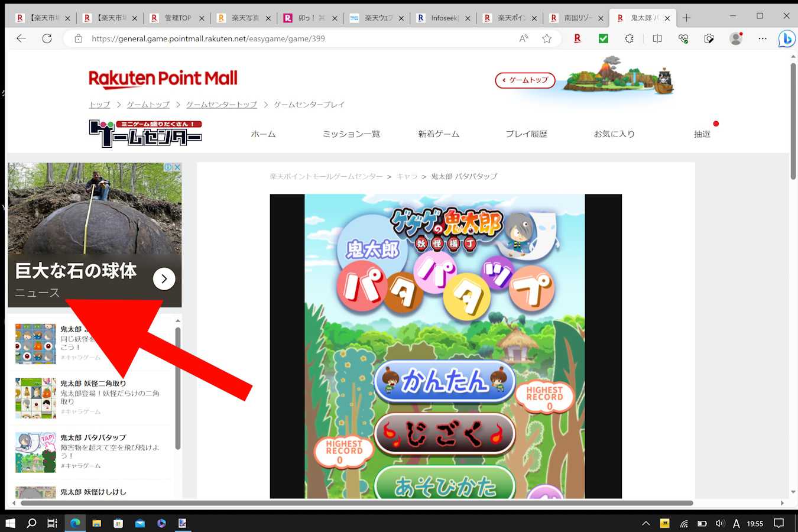This screenshot has width=798, height=532.
Task: Select the プレイ履歴 navigation tab
Action: tap(526, 134)
